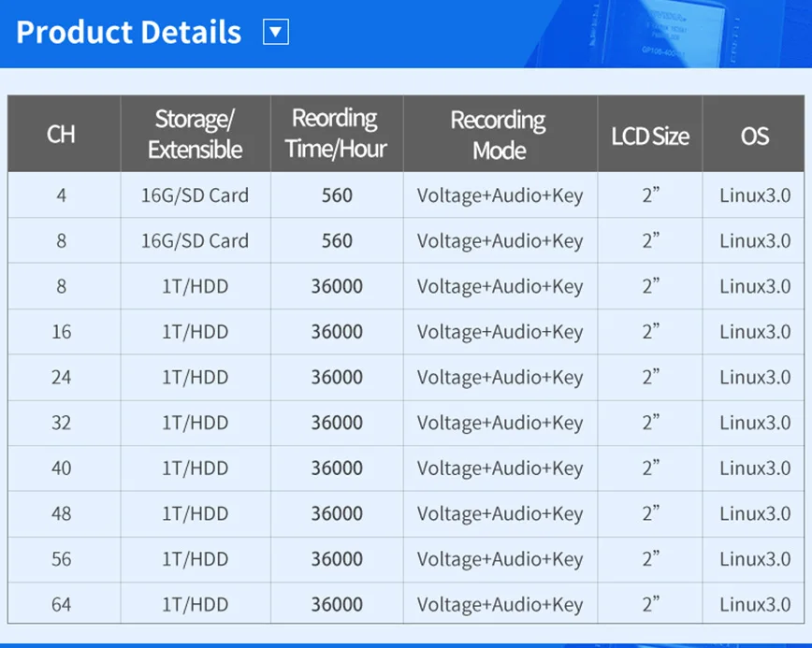Click the Storage/Extensible column header
The image size is (812, 648).
[195, 135]
